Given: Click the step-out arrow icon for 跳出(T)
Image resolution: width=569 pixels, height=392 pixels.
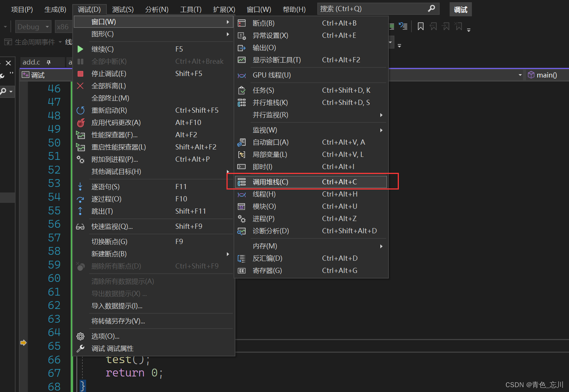Looking at the screenshot, I should (80, 211).
